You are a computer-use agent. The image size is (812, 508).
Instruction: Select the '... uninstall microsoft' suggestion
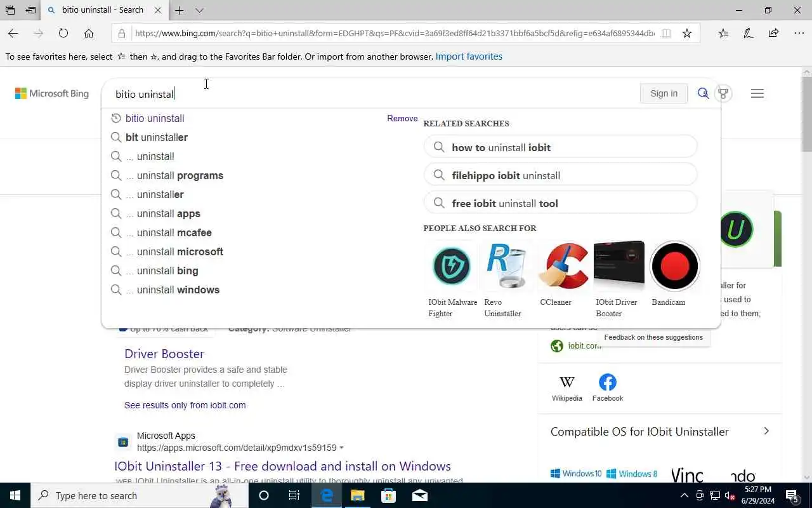pyautogui.click(x=174, y=251)
